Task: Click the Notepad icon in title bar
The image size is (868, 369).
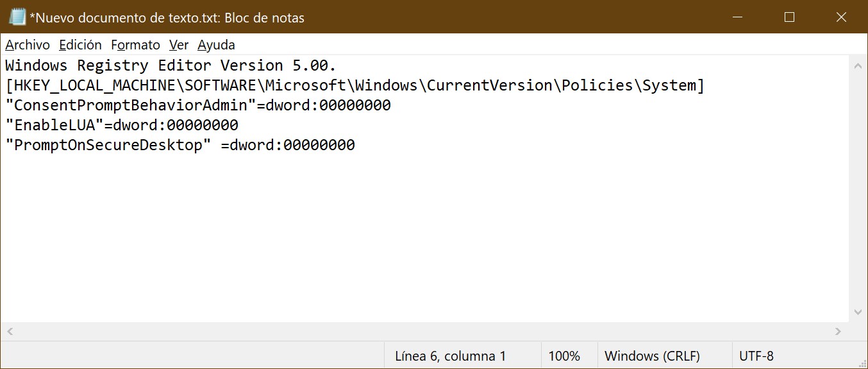Action: click(x=17, y=17)
